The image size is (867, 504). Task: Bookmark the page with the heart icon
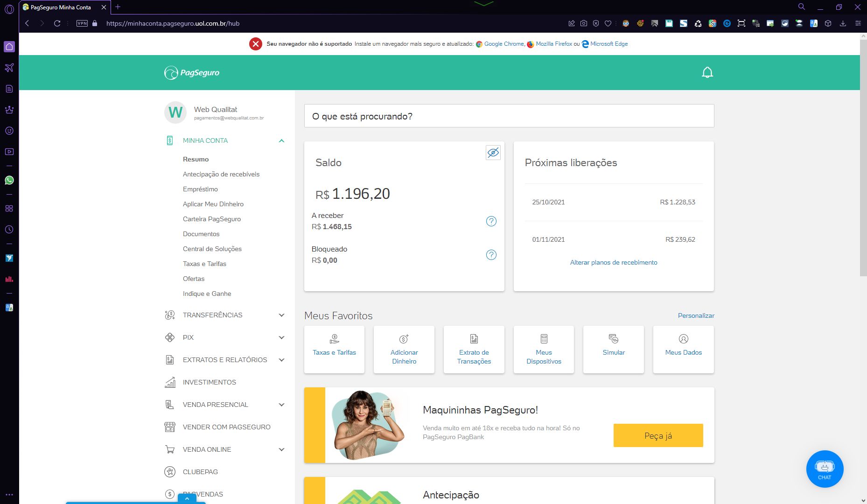coord(608,23)
